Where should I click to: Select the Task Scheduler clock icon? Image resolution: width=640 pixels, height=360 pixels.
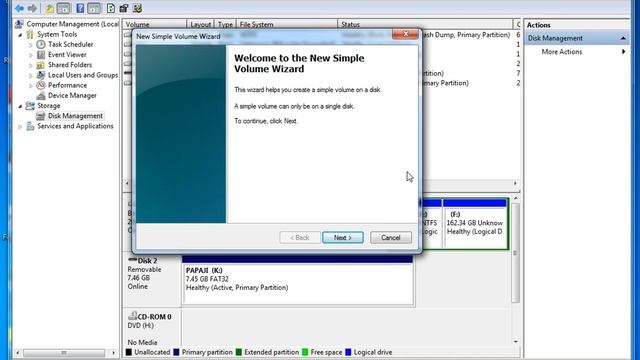pos(41,44)
